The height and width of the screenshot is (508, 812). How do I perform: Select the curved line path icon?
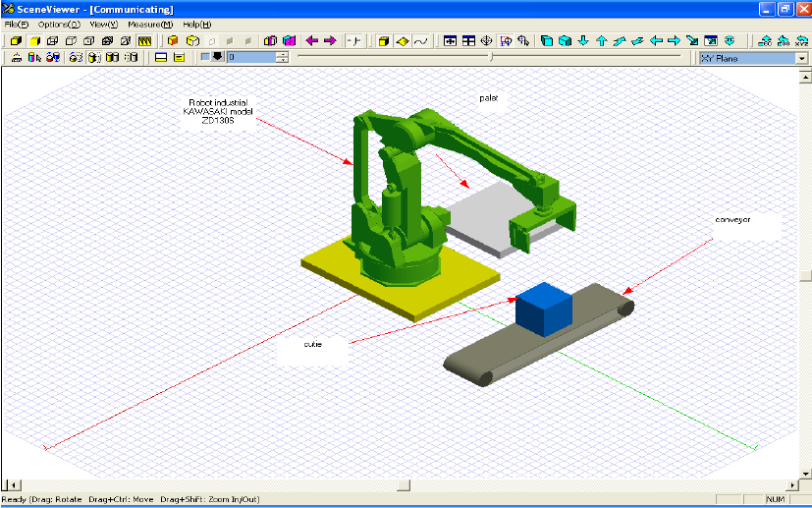point(420,41)
